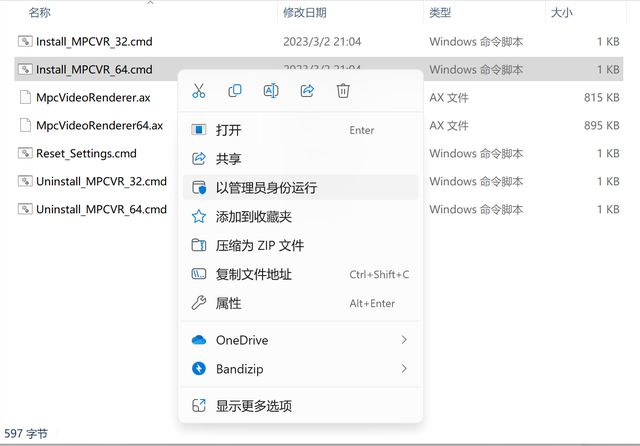640x446 pixels.
Task: Click the Copy icon in context menu
Action: (x=235, y=91)
